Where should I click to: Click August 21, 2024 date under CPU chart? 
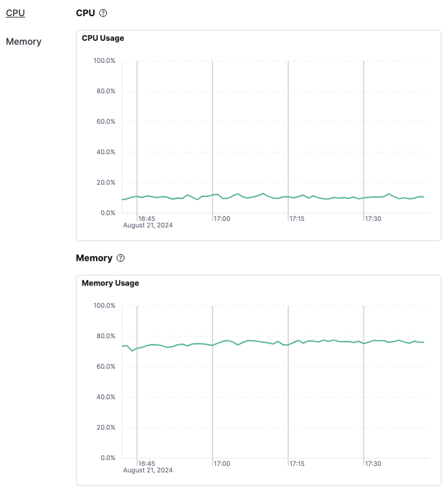(148, 226)
